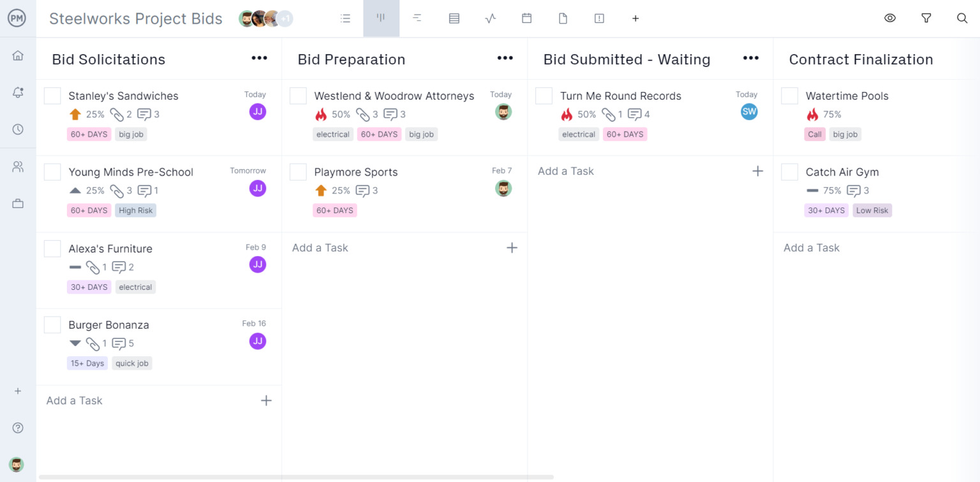Open the filter funnel icon
Image resolution: width=980 pixels, height=482 pixels.
tap(926, 19)
